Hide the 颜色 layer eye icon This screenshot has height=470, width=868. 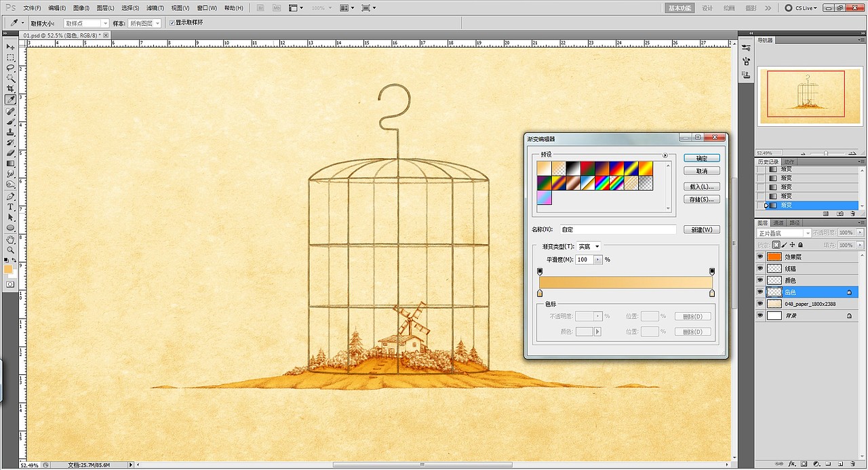click(x=760, y=280)
